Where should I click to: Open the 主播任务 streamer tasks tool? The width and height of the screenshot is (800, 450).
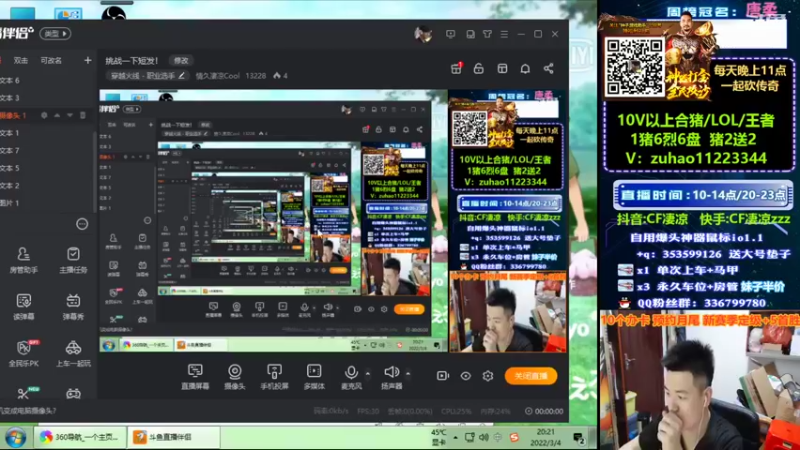tap(73, 259)
